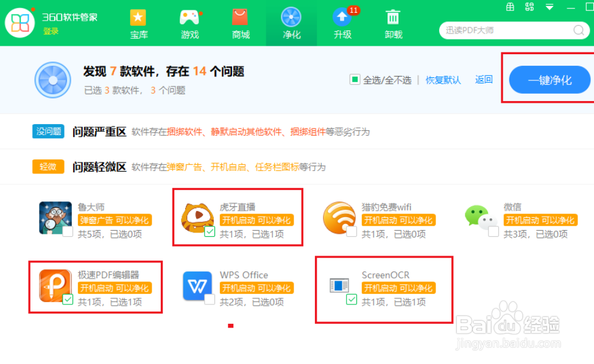Click 极速PDF编辑器's 开机启动 可以净化 label
Viewport: 594px width, 364px height.
[x=115, y=288]
